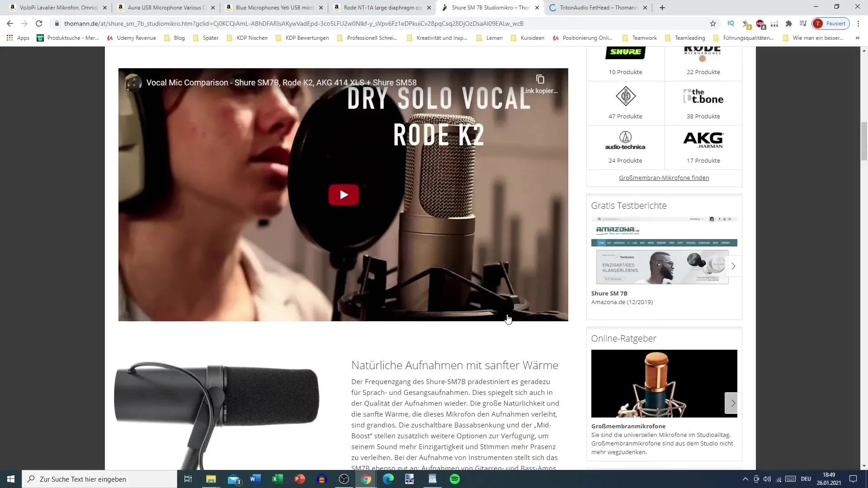This screenshot has width=868, height=488.
Task: Open OBS Studio from the taskbar
Action: (x=344, y=479)
